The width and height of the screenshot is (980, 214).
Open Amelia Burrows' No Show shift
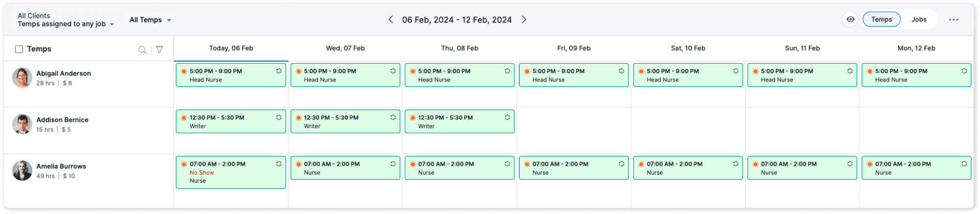tap(231, 172)
